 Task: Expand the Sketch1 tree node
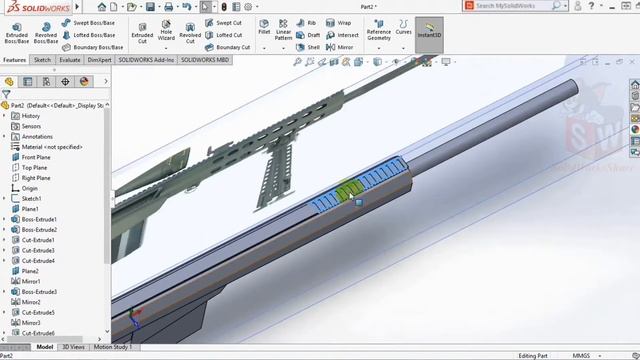[4, 198]
